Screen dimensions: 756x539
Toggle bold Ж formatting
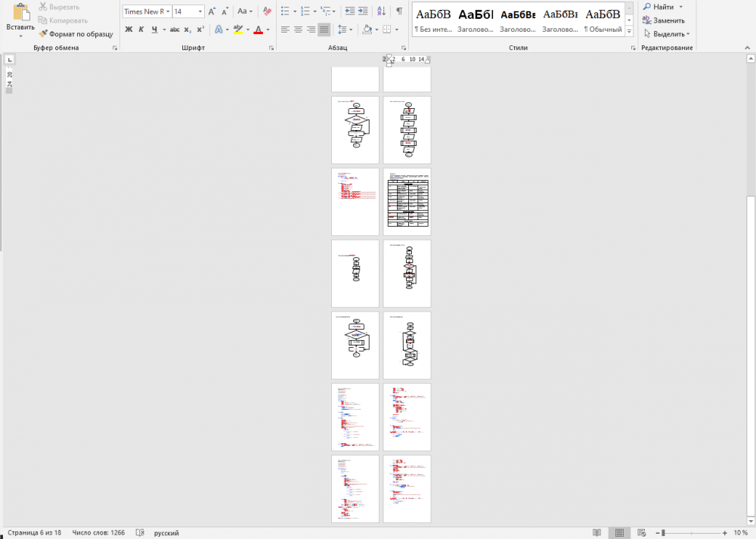point(129,29)
